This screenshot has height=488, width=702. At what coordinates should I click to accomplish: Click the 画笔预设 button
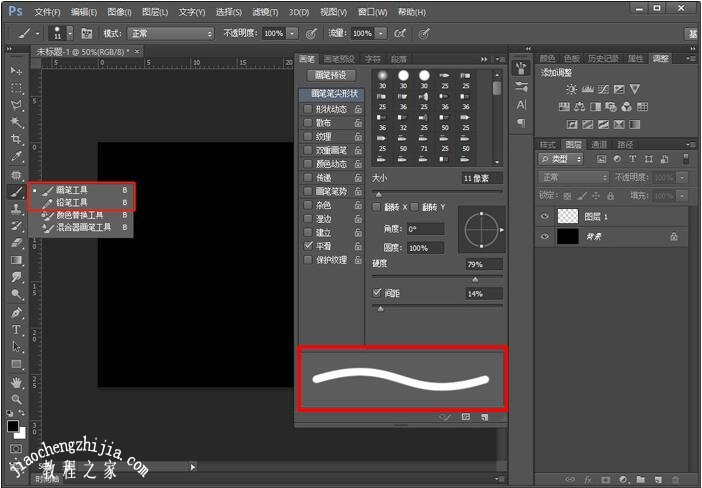(332, 75)
